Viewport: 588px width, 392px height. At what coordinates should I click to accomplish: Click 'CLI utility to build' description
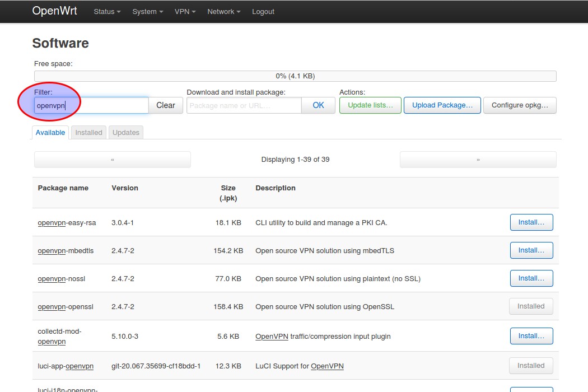click(x=321, y=223)
